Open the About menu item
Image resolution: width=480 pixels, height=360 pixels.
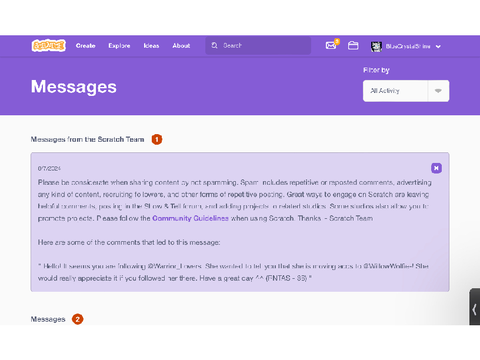181,46
